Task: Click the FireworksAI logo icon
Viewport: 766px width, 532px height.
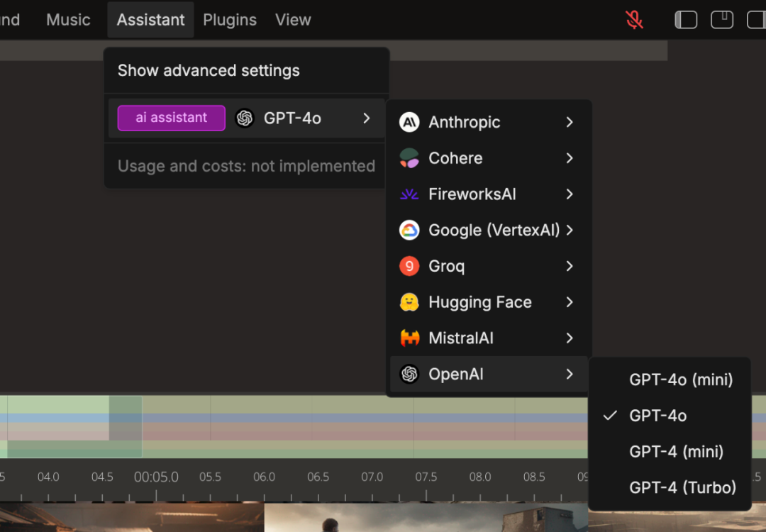Action: tap(409, 194)
